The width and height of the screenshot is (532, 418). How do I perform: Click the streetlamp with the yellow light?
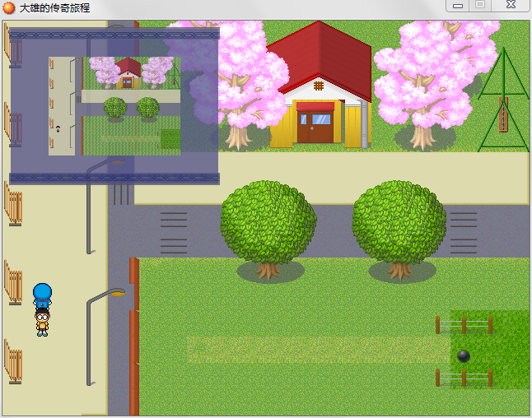pos(105,337)
